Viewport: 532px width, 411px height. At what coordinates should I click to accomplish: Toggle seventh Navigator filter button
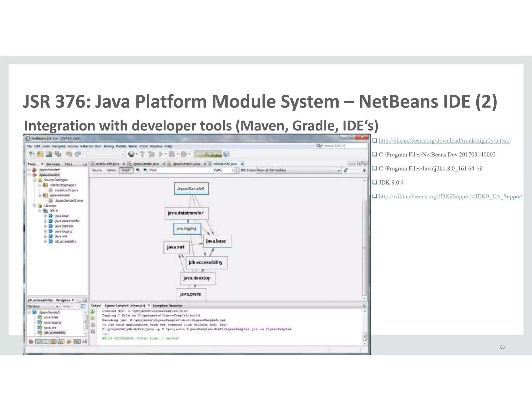tap(77, 341)
